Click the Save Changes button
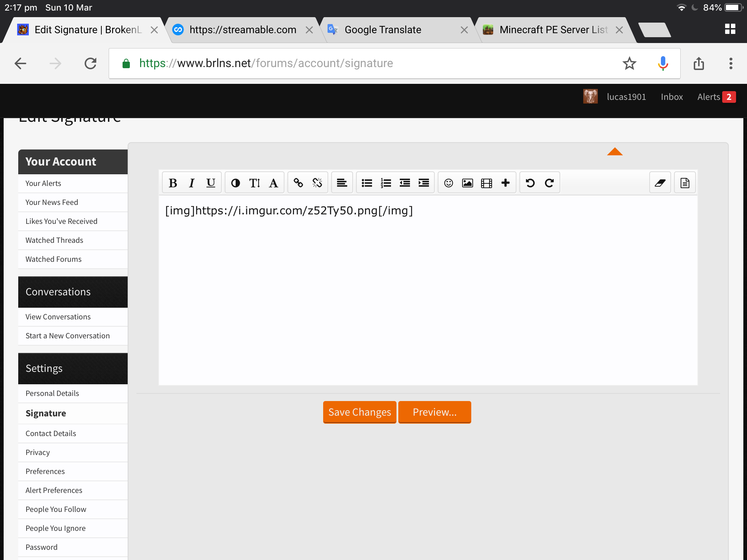Viewport: 747px width, 560px height. tap(360, 412)
